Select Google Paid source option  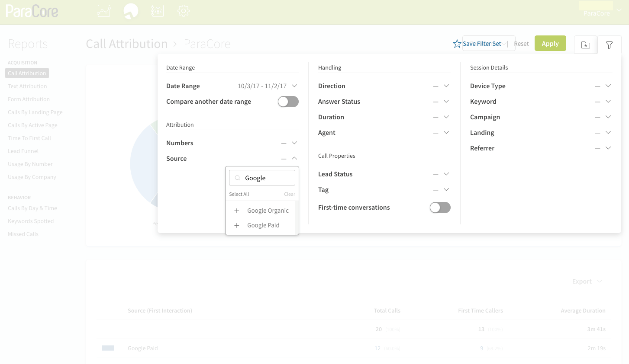(x=263, y=225)
